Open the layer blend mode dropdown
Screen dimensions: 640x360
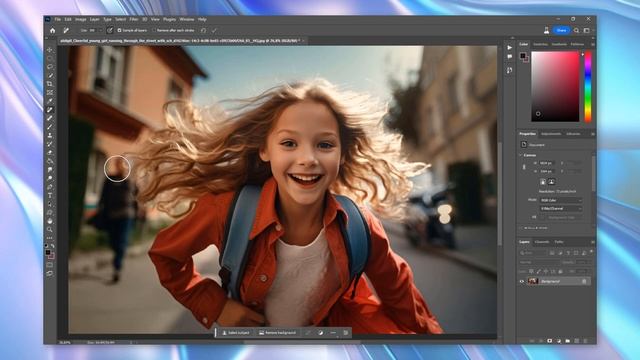pyautogui.click(x=539, y=262)
